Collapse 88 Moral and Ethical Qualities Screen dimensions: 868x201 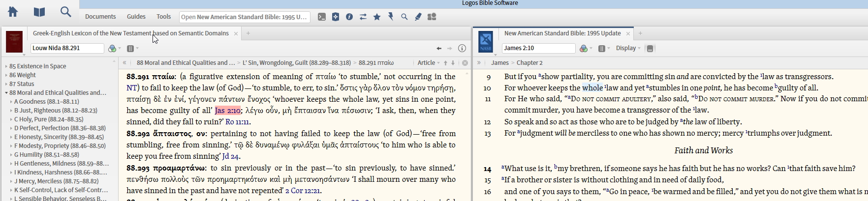click(6, 93)
